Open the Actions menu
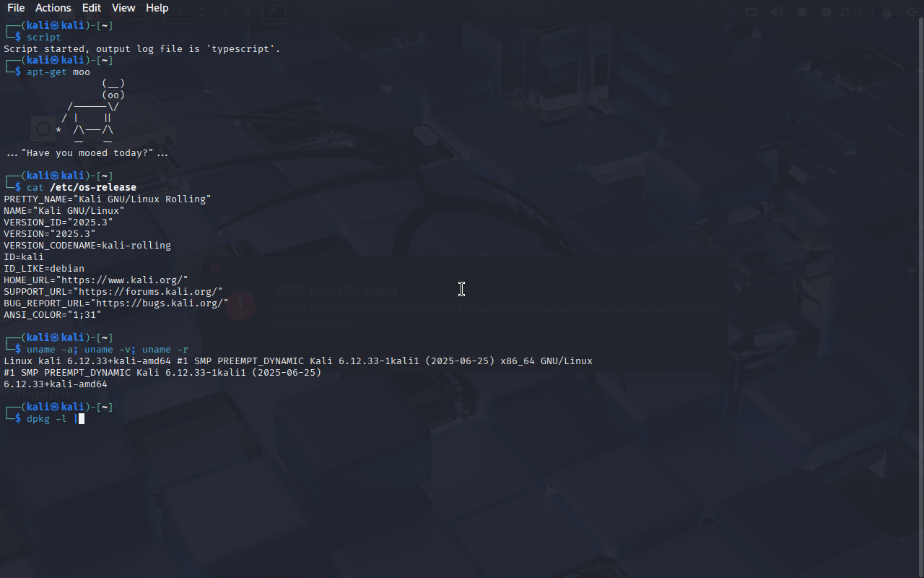The image size is (924, 578). [53, 8]
